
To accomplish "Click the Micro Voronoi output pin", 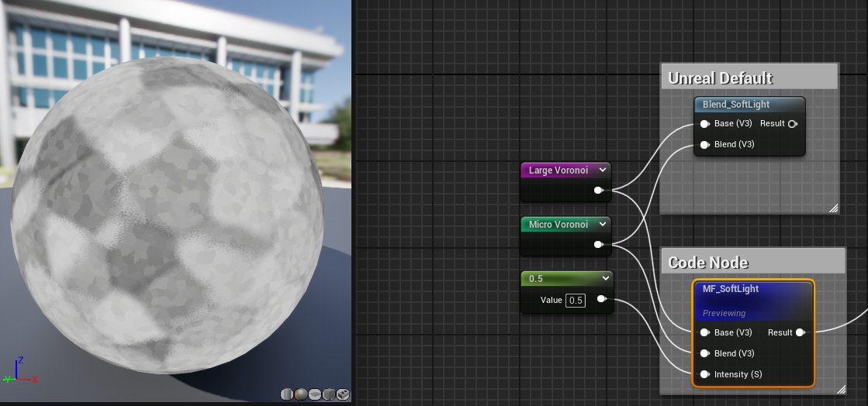I will pyautogui.click(x=598, y=245).
